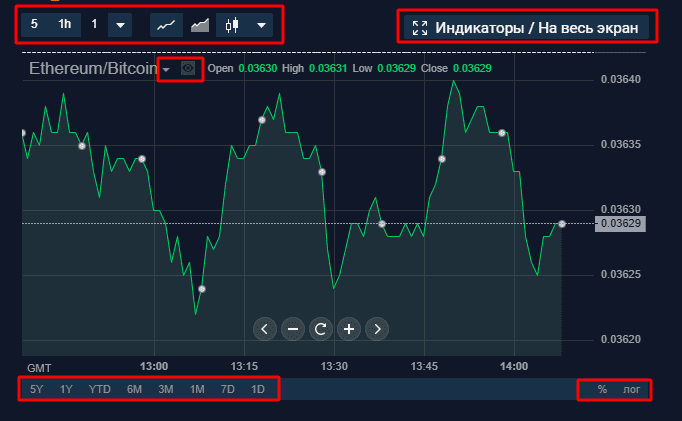Click the 13:30 time axis label

(x=334, y=366)
